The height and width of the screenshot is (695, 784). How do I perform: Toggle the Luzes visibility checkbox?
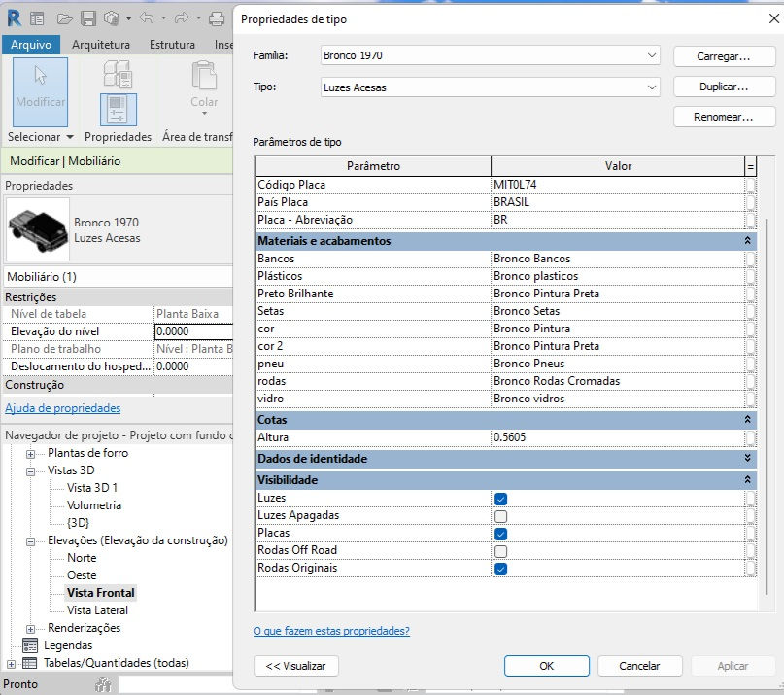click(500, 499)
